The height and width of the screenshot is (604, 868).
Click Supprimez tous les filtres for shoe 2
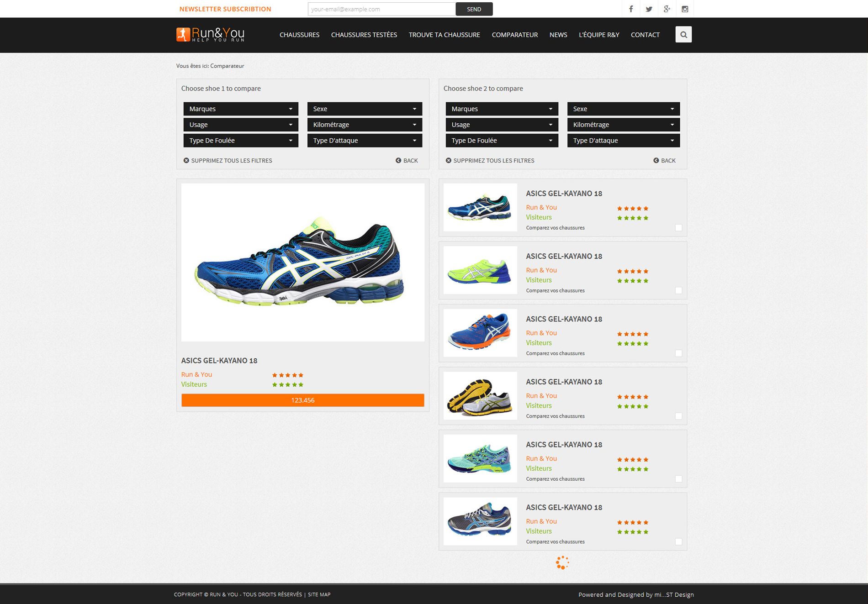tap(494, 161)
